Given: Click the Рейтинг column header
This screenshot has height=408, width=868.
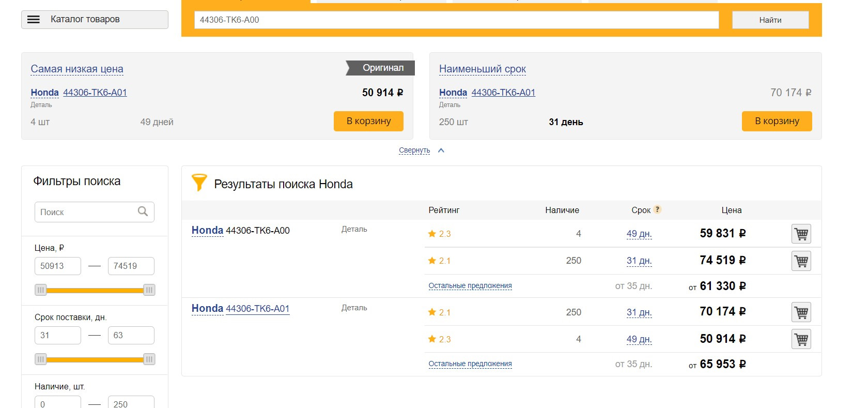Looking at the screenshot, I should [444, 210].
